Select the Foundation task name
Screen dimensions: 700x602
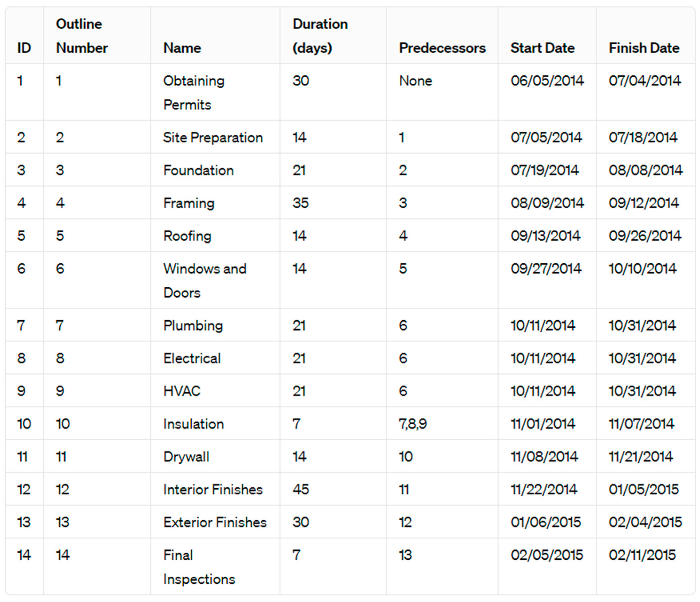(x=198, y=170)
